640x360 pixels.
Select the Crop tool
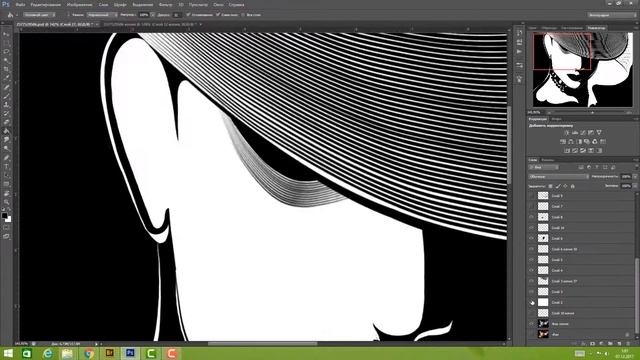pos(6,69)
